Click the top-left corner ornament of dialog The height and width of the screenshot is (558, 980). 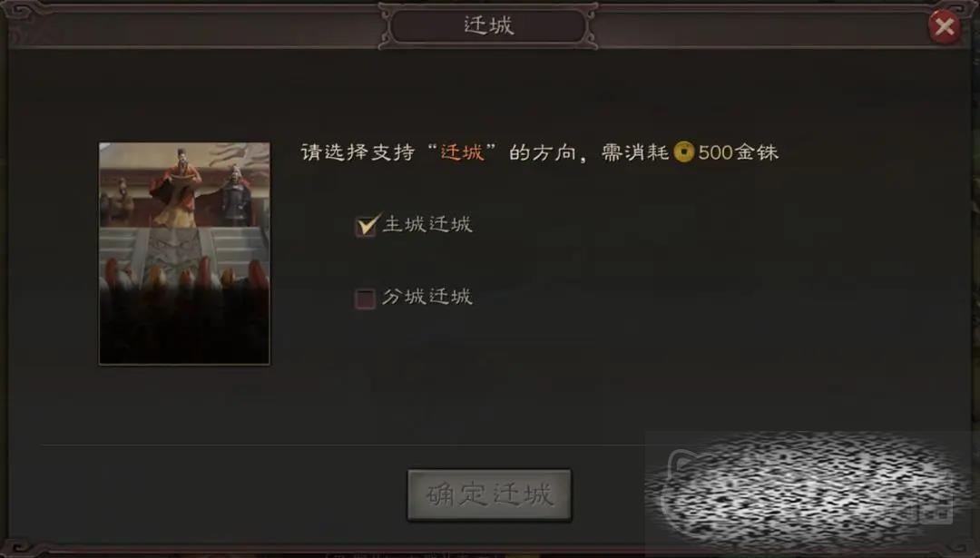click(19, 14)
